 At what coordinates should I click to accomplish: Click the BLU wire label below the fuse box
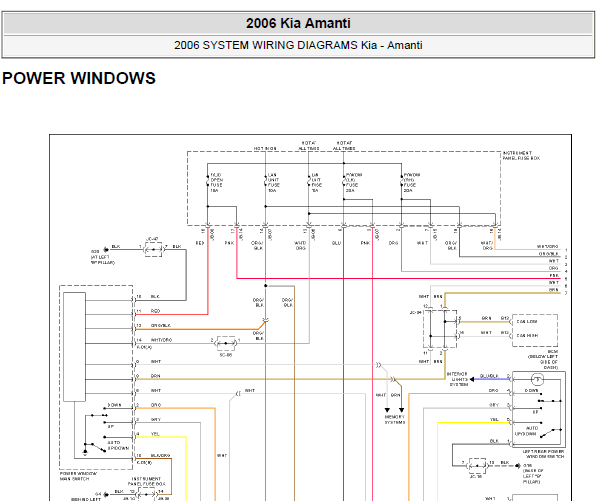[336, 243]
